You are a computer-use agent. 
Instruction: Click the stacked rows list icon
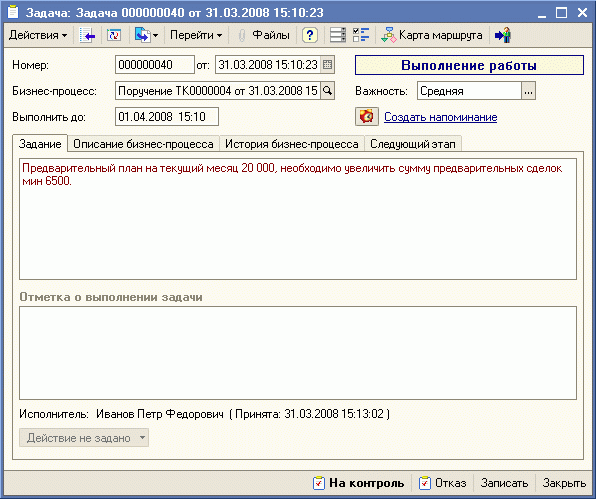tap(338, 35)
